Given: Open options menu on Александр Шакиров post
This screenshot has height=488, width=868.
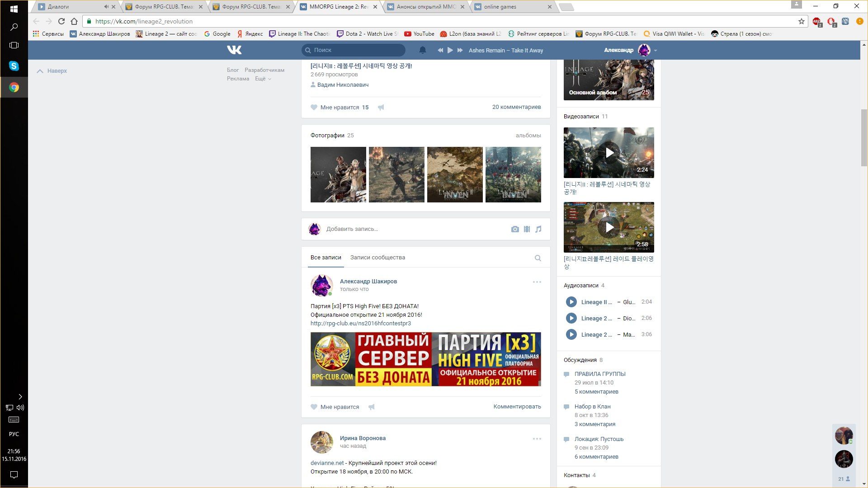Looking at the screenshot, I should (537, 282).
